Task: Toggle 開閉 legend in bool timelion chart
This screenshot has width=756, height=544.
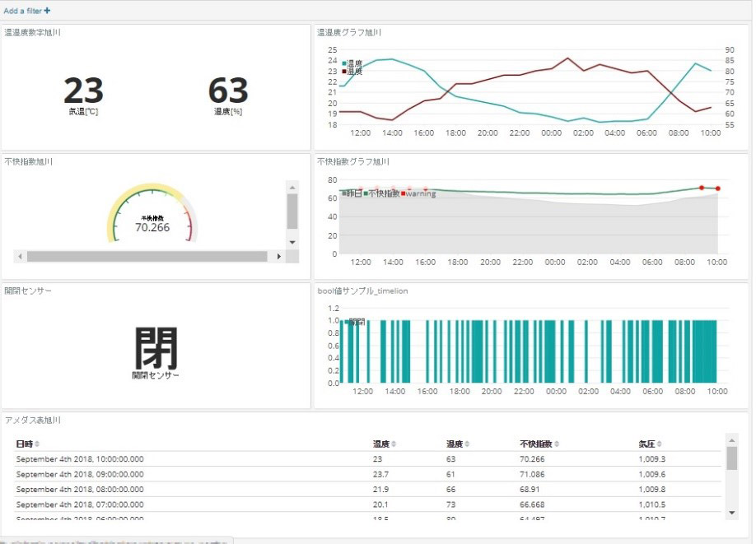Action: coord(355,322)
